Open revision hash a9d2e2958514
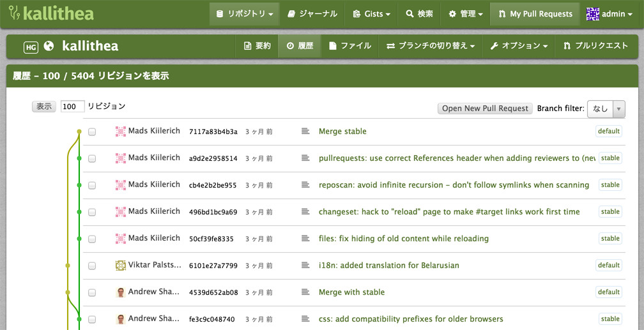The width and height of the screenshot is (644, 330). 213,158
